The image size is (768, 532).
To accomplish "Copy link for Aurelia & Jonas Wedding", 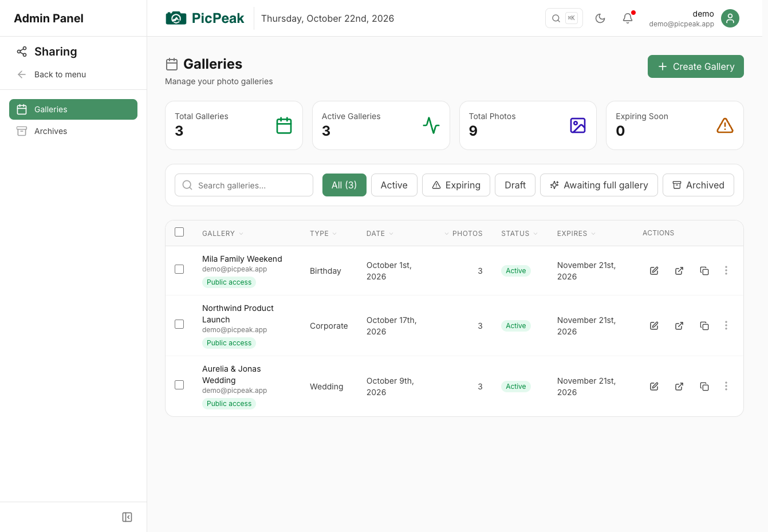I will coord(704,387).
